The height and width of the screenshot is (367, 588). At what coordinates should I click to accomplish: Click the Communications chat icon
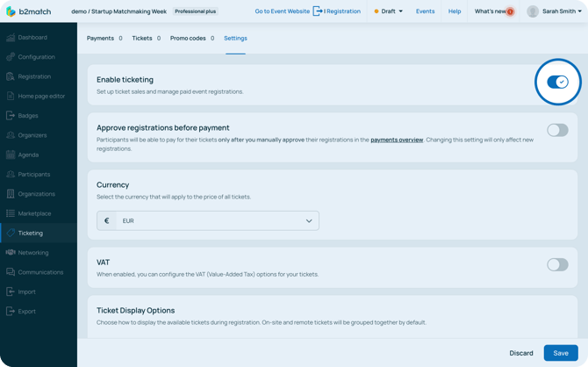[11, 271]
